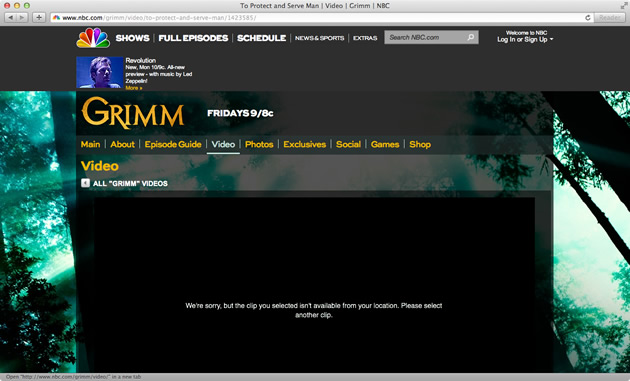Screen dimensions: 630x381
Task: Click the NBC peacock logo
Action: pos(93,38)
